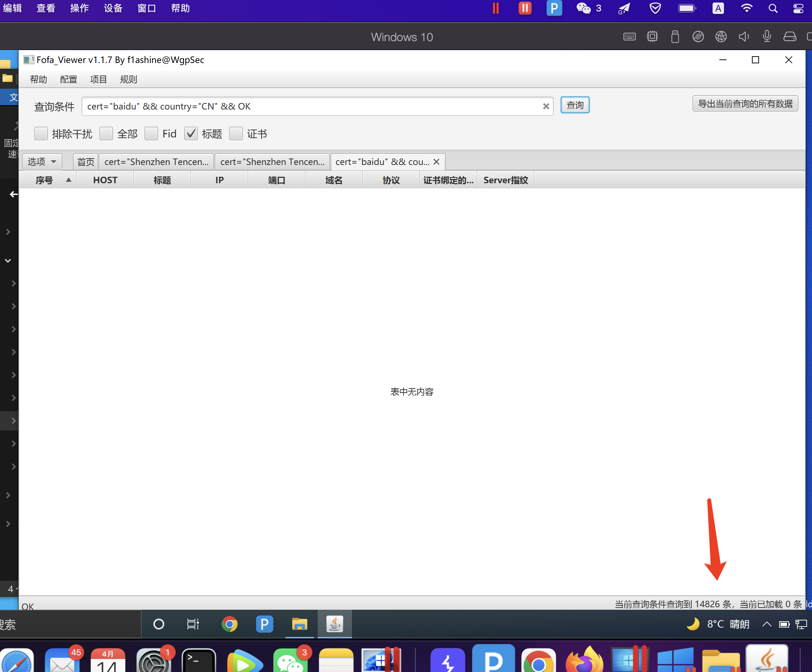This screenshot has height=672, width=812.
Task: Click the HOST column header
Action: [x=105, y=180]
